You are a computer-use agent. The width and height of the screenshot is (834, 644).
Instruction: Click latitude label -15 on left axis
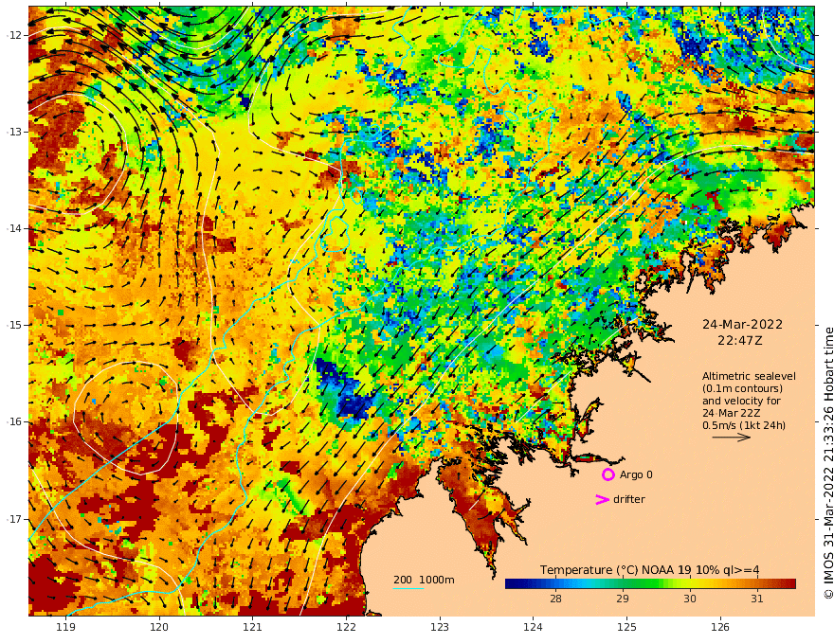14,325
